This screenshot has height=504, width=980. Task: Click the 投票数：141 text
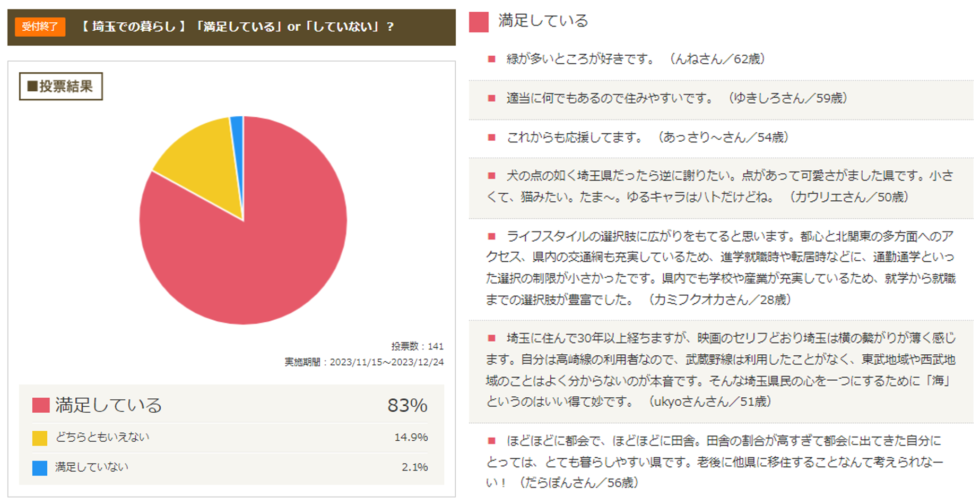(417, 346)
